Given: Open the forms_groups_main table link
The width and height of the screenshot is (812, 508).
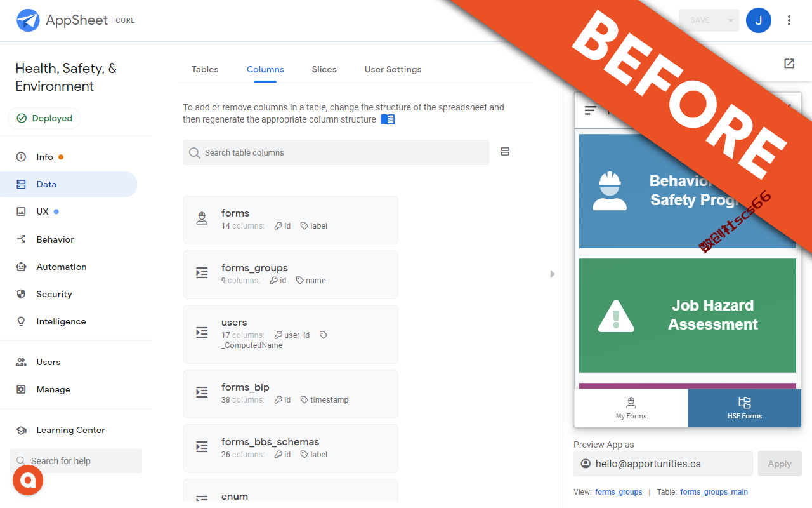Looking at the screenshot, I should point(714,492).
